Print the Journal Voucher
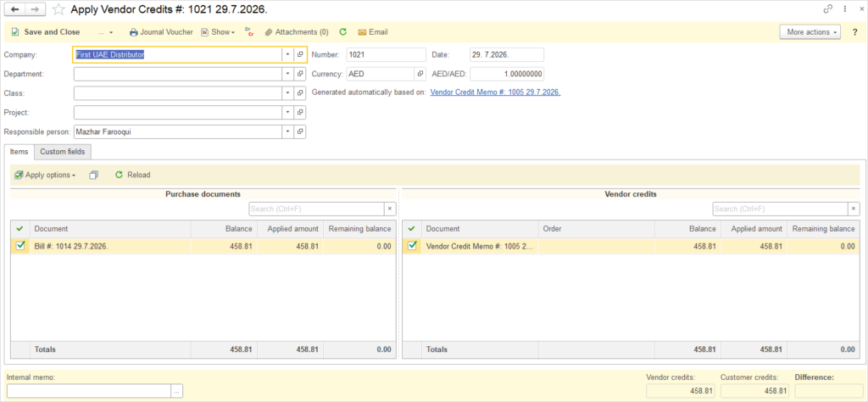868x402 pixels. (161, 32)
